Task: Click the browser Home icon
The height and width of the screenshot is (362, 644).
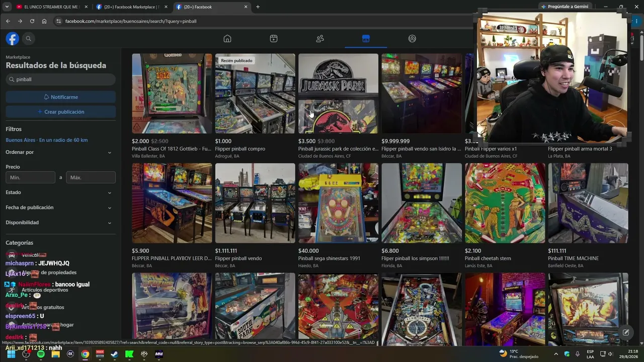Action: pyautogui.click(x=44, y=21)
